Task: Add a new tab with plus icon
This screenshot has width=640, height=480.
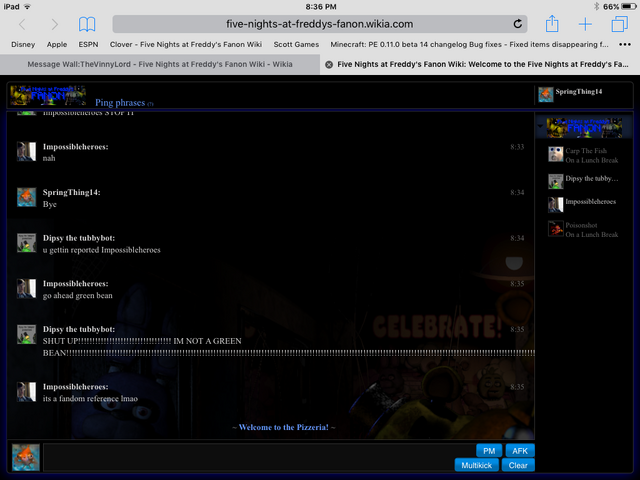Action: point(585,24)
